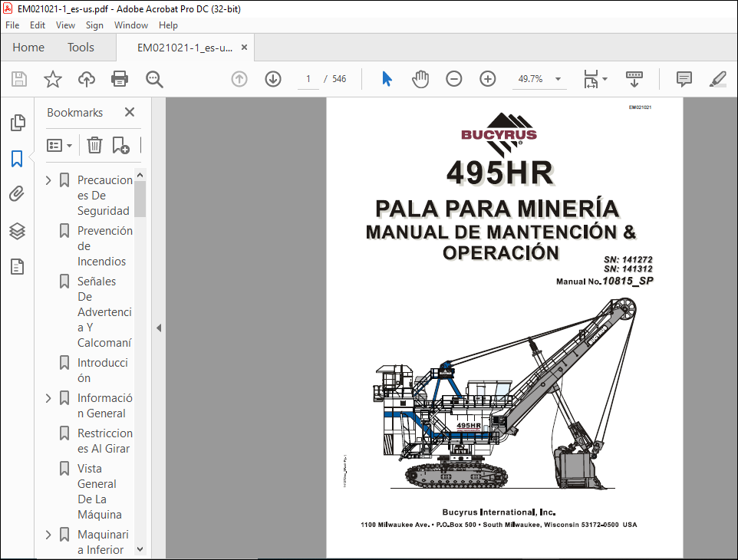The height and width of the screenshot is (560, 738).
Task: Click the bookmarks scrollbar thumb
Action: [x=140, y=199]
